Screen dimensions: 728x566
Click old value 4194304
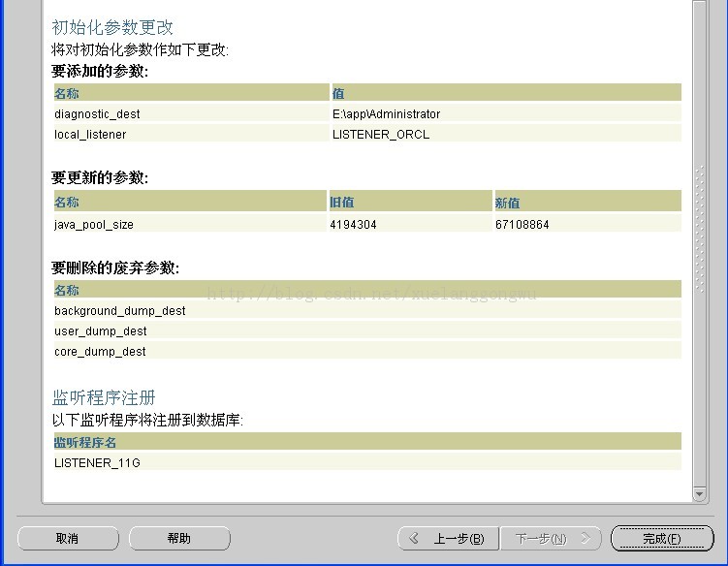[x=353, y=224]
